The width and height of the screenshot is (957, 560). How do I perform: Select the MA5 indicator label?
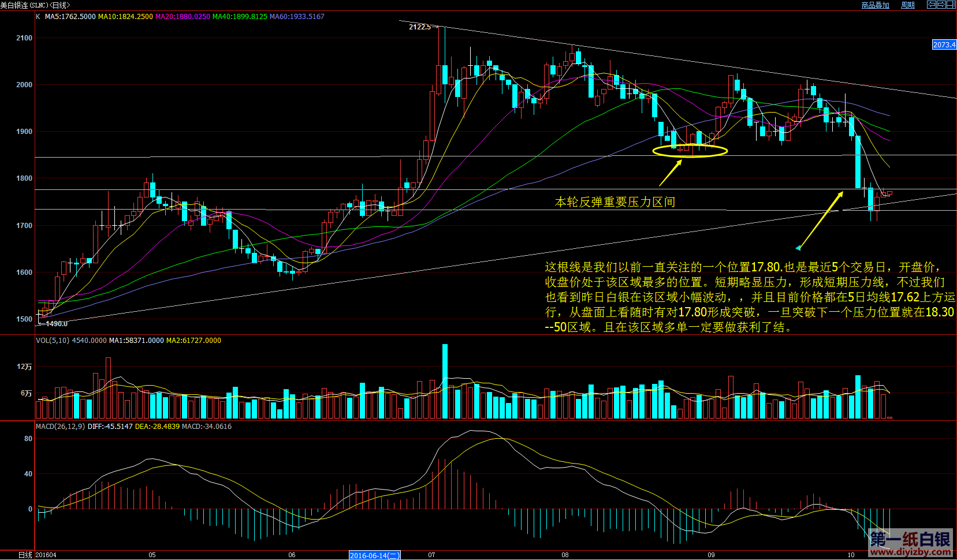(x=70, y=17)
